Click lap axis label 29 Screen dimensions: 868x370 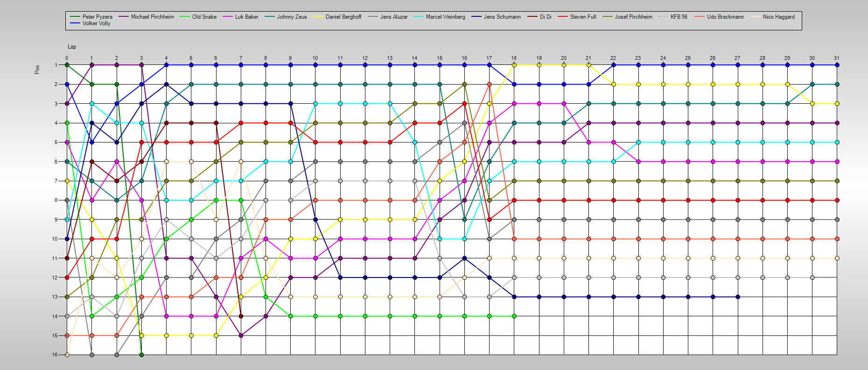point(787,58)
